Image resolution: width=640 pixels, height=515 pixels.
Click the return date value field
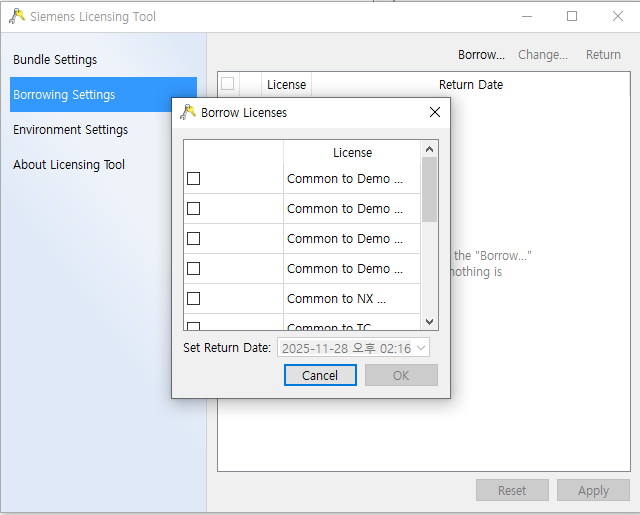click(353, 348)
